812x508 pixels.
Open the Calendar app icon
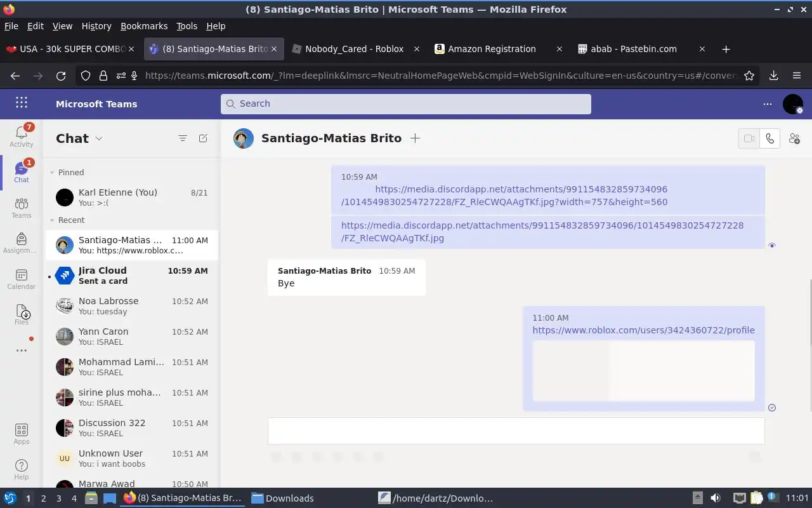(21, 279)
